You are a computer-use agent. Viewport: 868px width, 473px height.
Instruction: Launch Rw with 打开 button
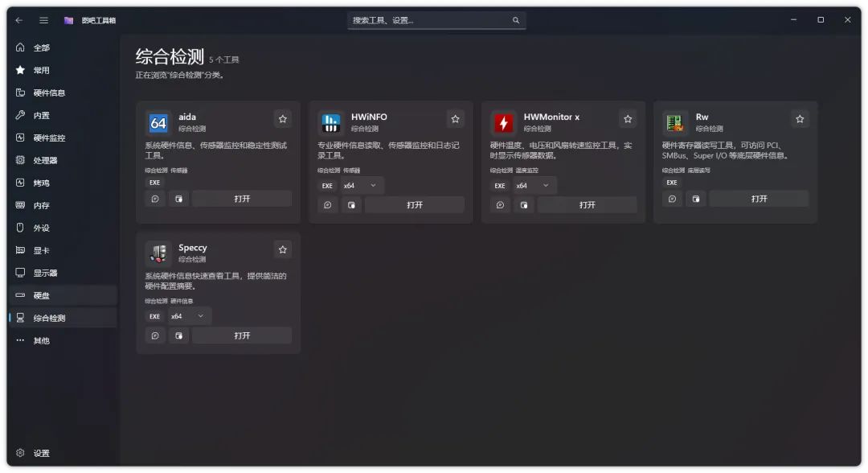click(759, 199)
